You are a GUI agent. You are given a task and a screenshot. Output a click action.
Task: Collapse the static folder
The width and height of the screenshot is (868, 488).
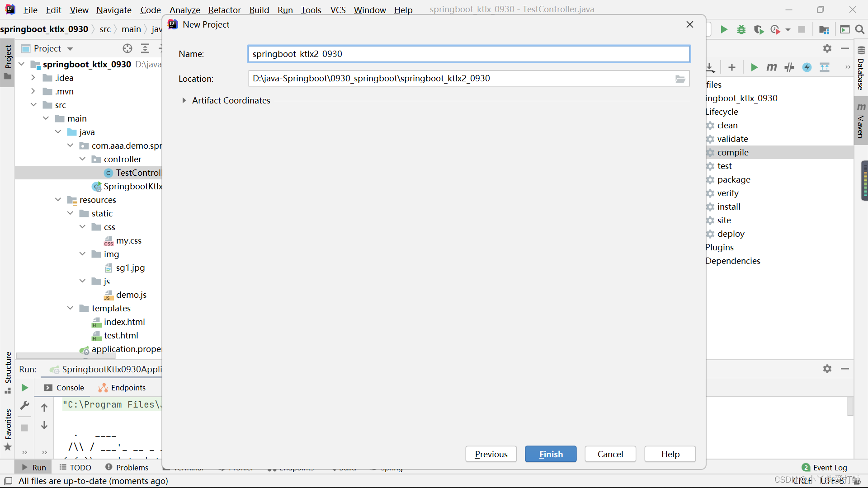(x=70, y=213)
